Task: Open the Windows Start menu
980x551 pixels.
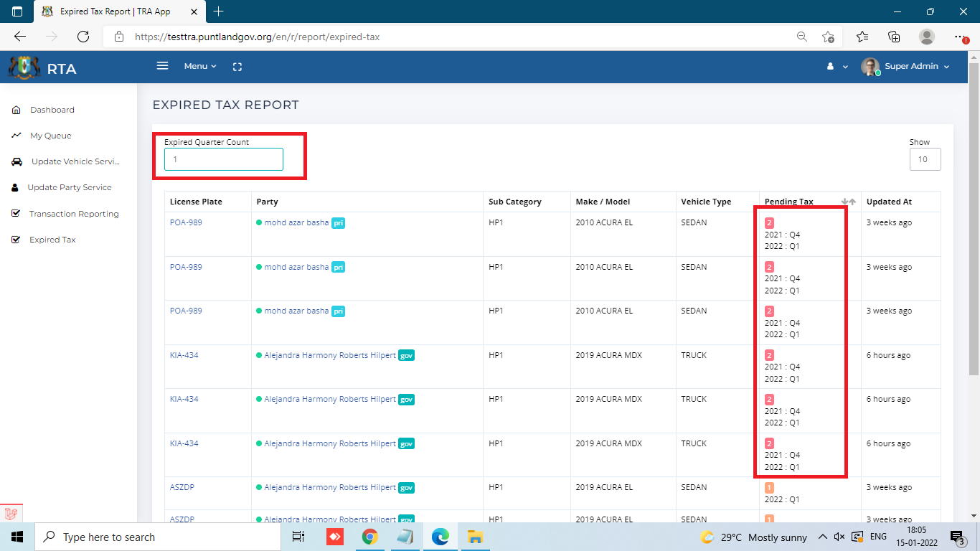Action: click(17, 537)
